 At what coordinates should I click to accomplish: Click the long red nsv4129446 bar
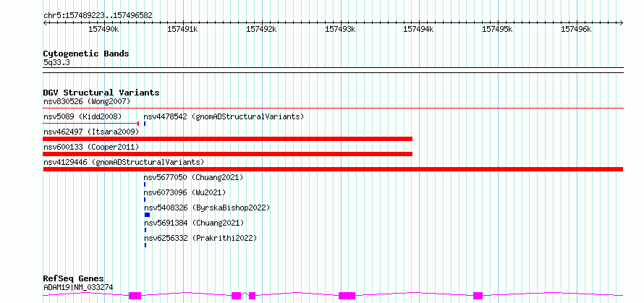[333, 169]
